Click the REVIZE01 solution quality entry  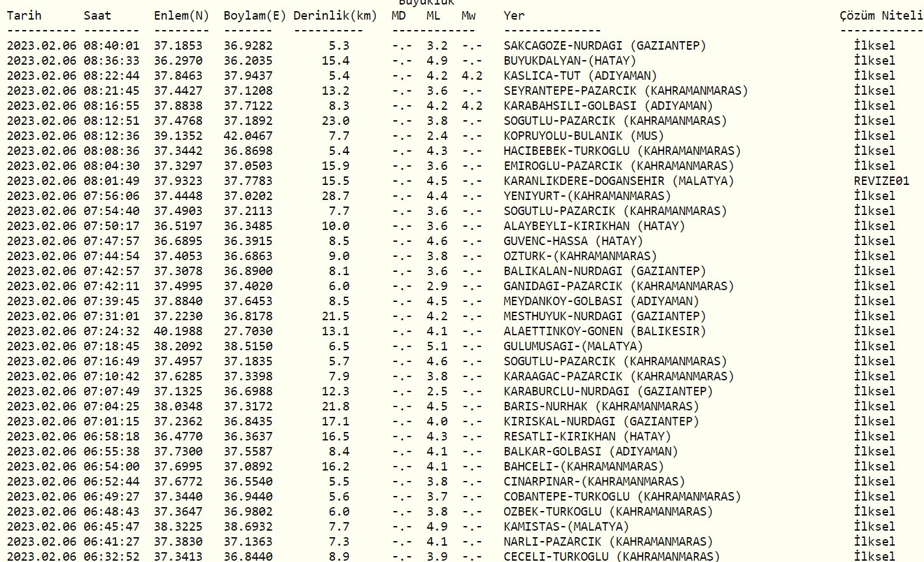pyautogui.click(x=881, y=181)
